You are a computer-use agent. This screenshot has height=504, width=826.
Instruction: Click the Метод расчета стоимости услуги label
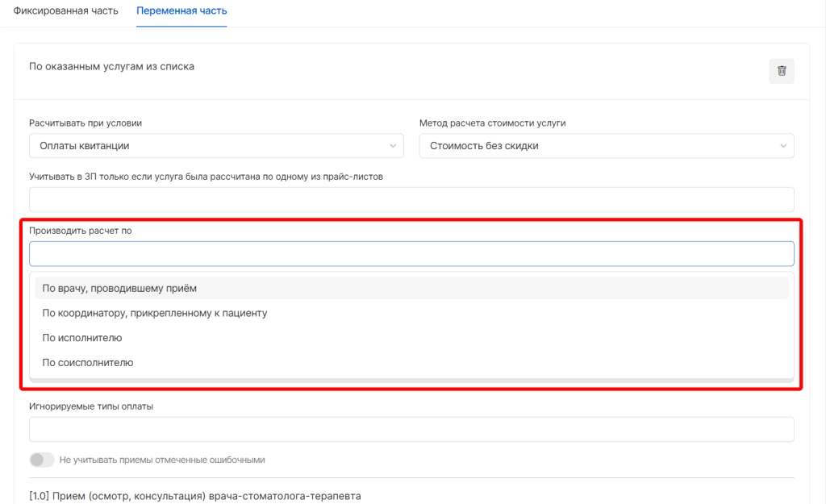click(492, 123)
